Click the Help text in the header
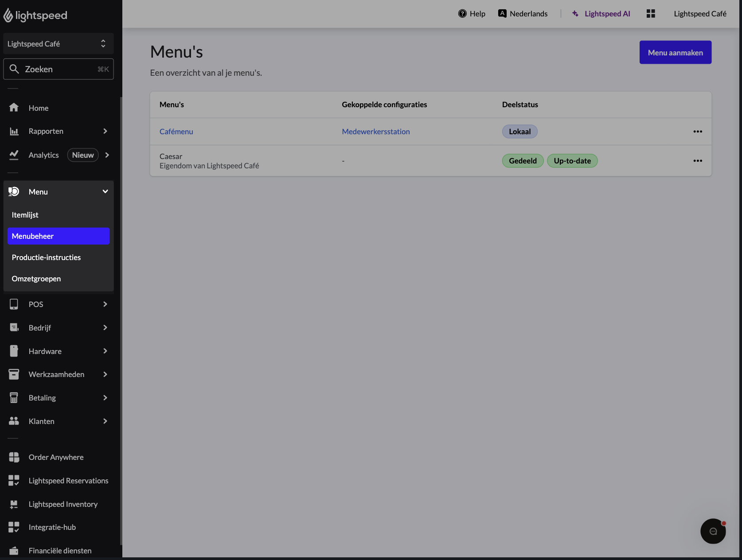The width and height of the screenshot is (742, 560). [477, 14]
